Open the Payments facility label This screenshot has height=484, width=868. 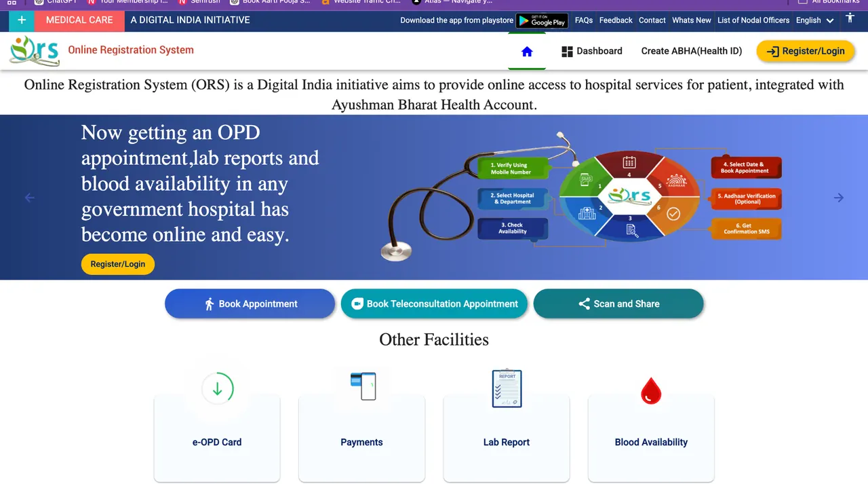[x=361, y=442]
